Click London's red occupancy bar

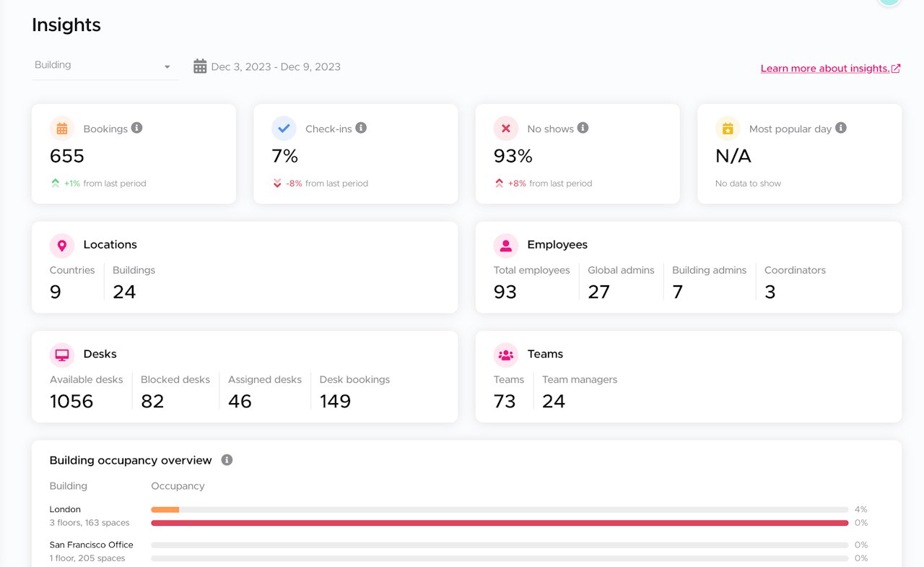click(500, 523)
